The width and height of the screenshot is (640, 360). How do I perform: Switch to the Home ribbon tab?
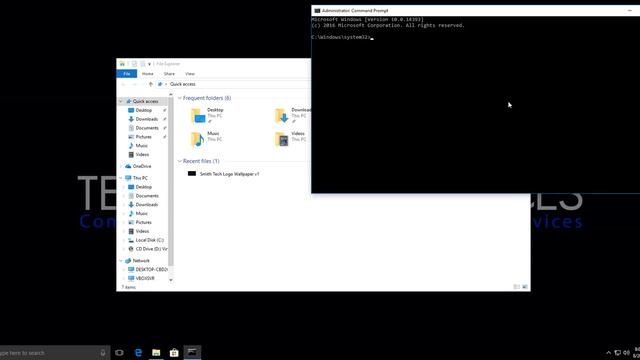coord(147,74)
